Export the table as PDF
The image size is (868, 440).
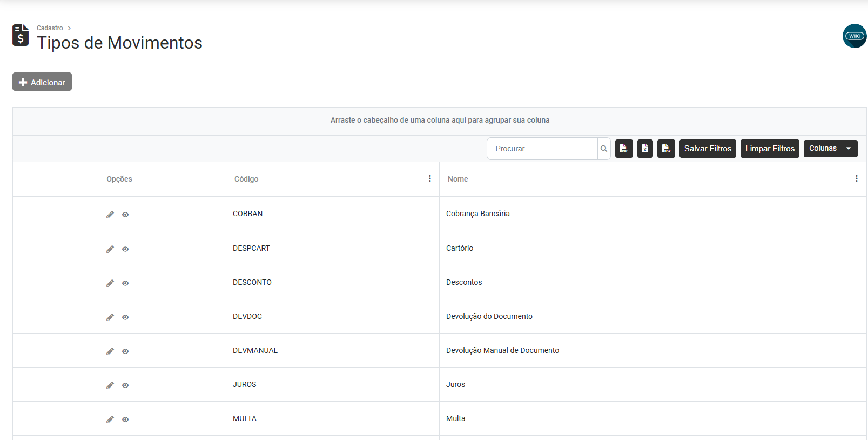pyautogui.click(x=624, y=149)
